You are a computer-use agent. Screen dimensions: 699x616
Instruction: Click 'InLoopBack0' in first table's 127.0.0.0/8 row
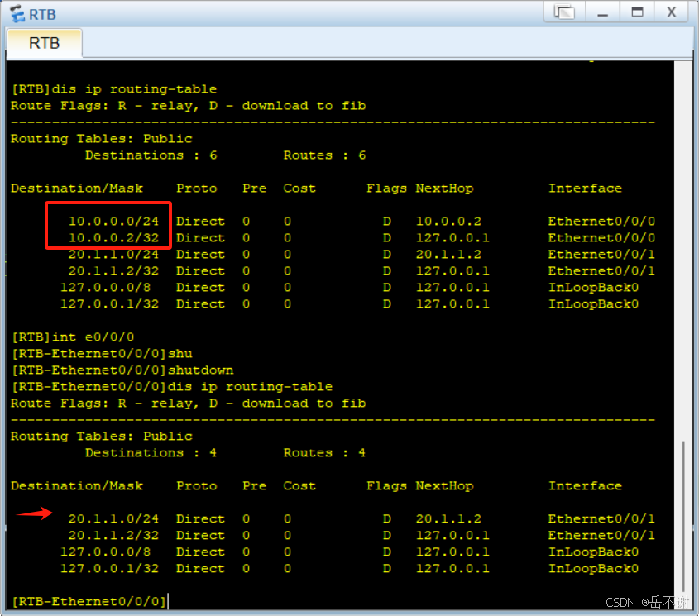coord(593,288)
